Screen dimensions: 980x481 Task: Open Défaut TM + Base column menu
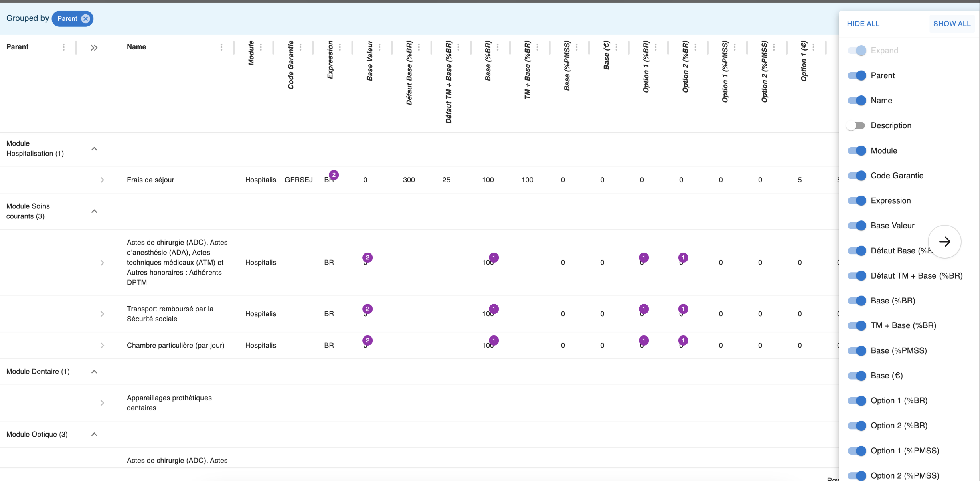[x=458, y=47]
